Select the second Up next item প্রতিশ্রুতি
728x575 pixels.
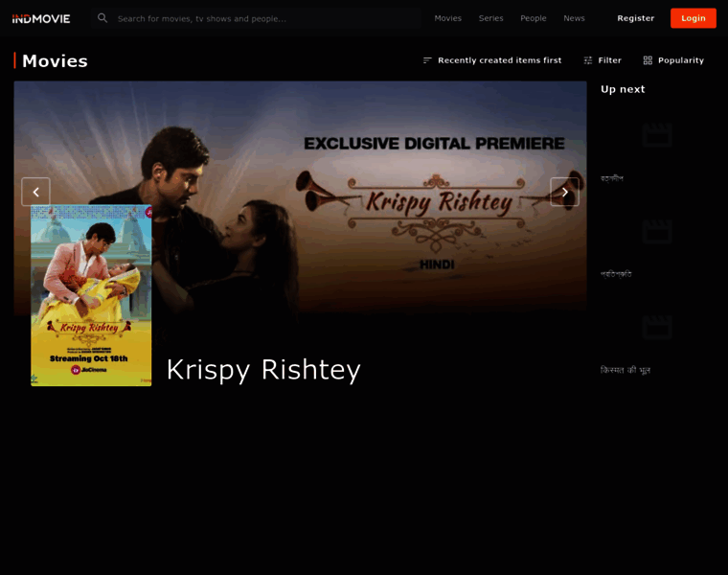click(616, 274)
